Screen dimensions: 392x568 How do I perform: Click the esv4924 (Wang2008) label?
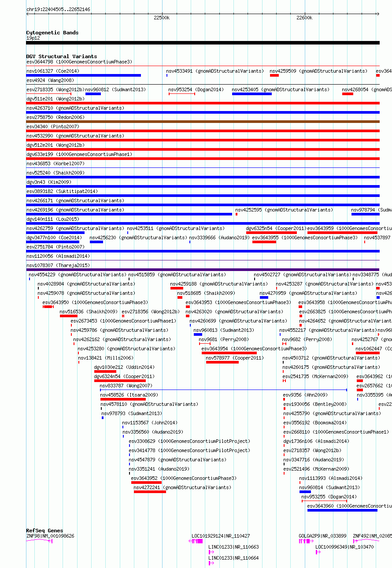point(50,80)
